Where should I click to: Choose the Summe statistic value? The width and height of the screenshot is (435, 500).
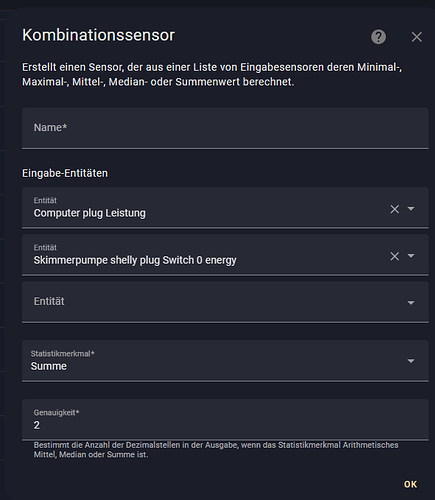pyautogui.click(x=49, y=366)
